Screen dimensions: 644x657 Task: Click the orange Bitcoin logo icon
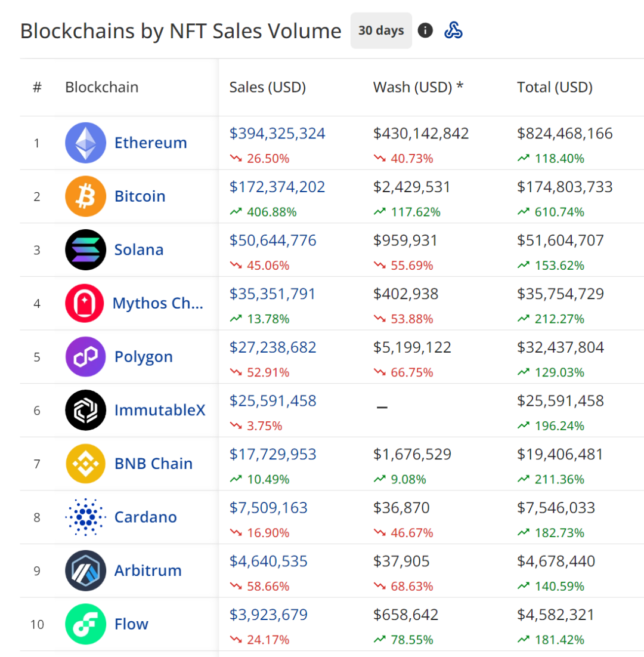(x=85, y=196)
